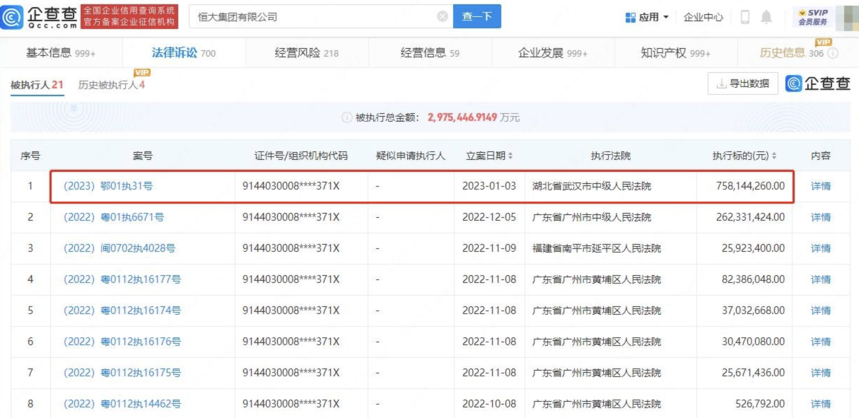Sort by 立案日期 column arrows

(x=511, y=156)
